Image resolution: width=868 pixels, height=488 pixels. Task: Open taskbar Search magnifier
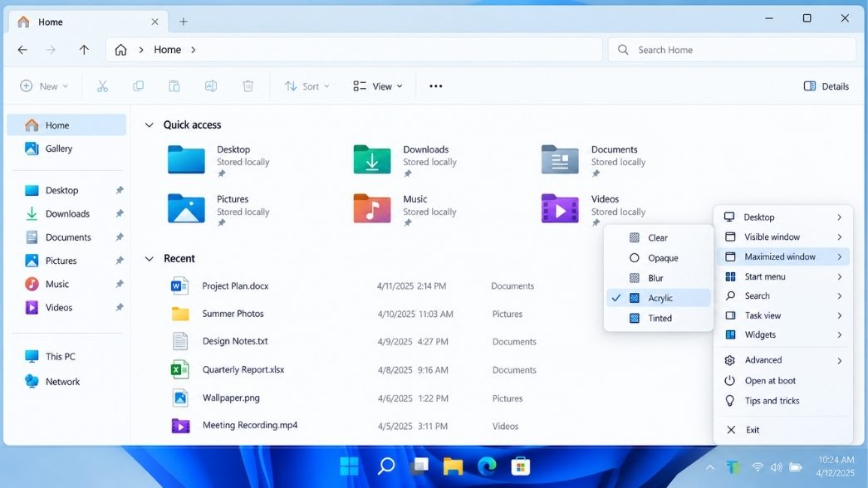click(x=386, y=466)
